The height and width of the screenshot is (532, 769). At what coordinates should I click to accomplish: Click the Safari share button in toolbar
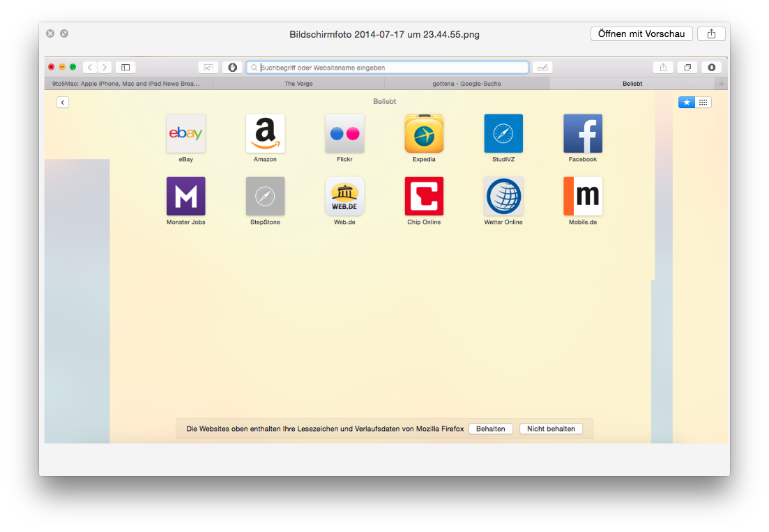click(663, 67)
